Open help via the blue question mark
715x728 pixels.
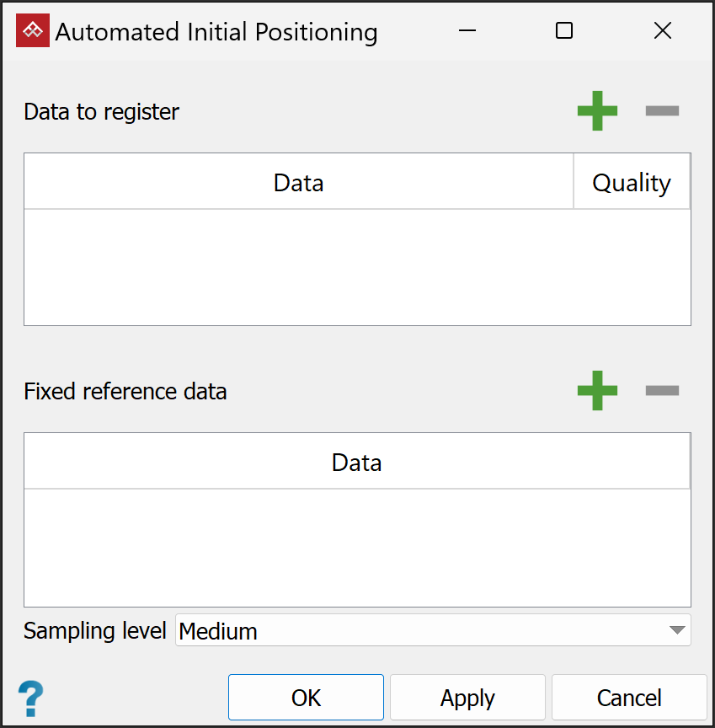pyautogui.click(x=30, y=699)
